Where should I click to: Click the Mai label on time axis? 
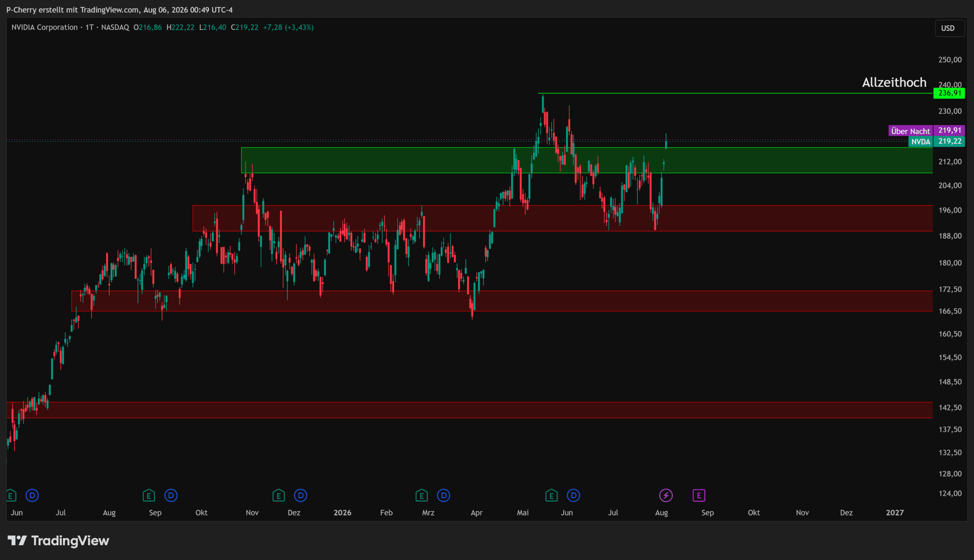pyautogui.click(x=523, y=513)
